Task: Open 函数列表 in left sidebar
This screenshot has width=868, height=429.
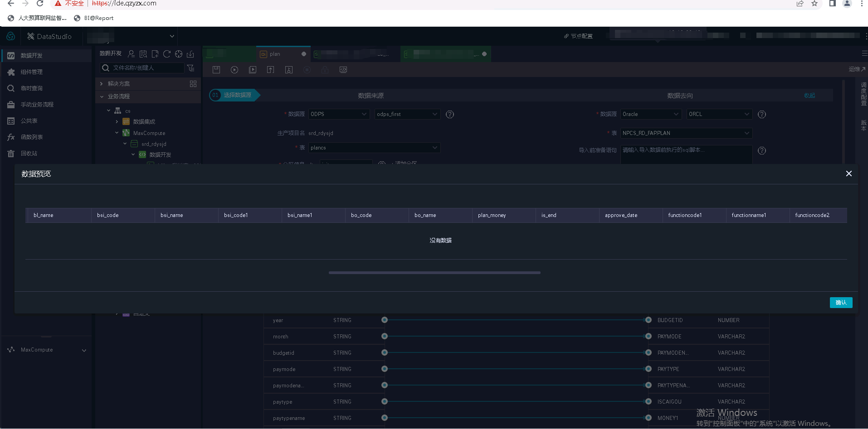Action: click(x=47, y=137)
